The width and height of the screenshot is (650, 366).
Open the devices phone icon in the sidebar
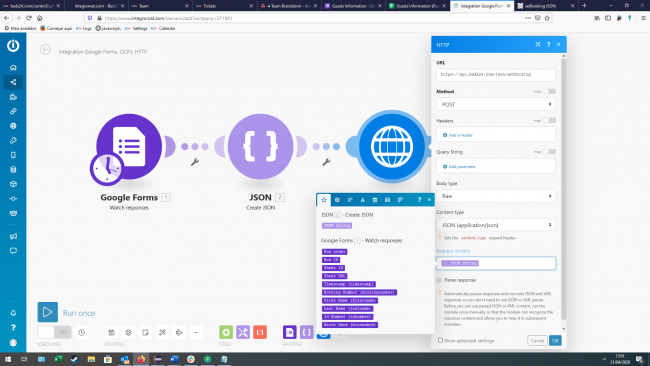pyautogui.click(x=13, y=155)
